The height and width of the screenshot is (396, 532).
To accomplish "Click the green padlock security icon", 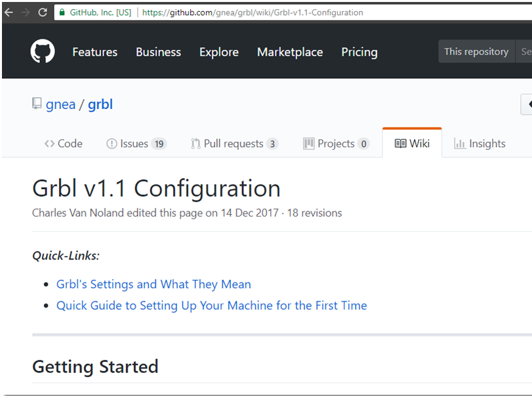I will coord(62,12).
